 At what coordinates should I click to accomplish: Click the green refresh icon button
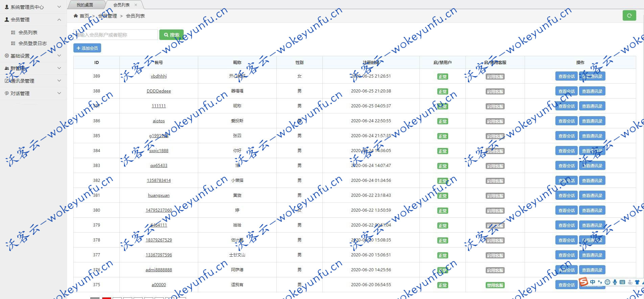click(x=629, y=15)
